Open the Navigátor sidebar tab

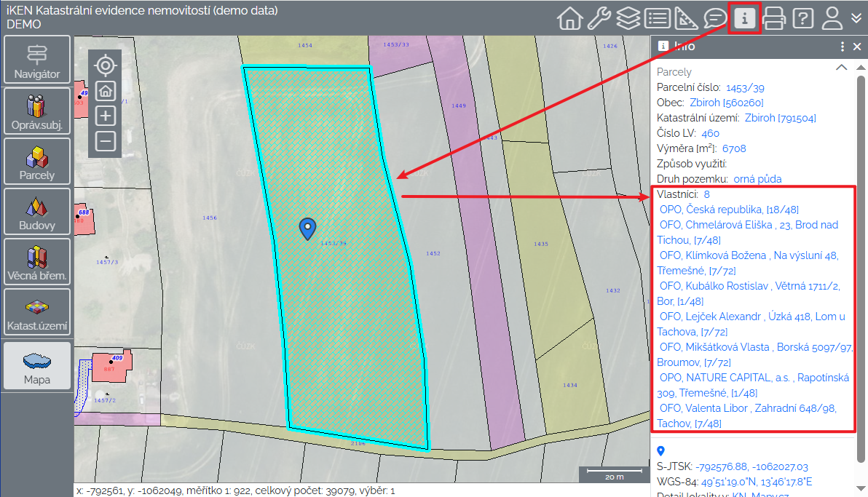click(37, 60)
